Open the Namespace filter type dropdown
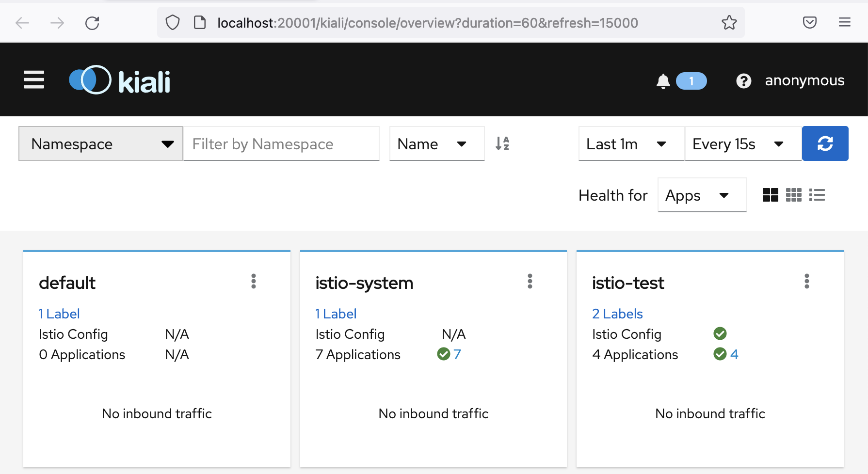 point(100,143)
